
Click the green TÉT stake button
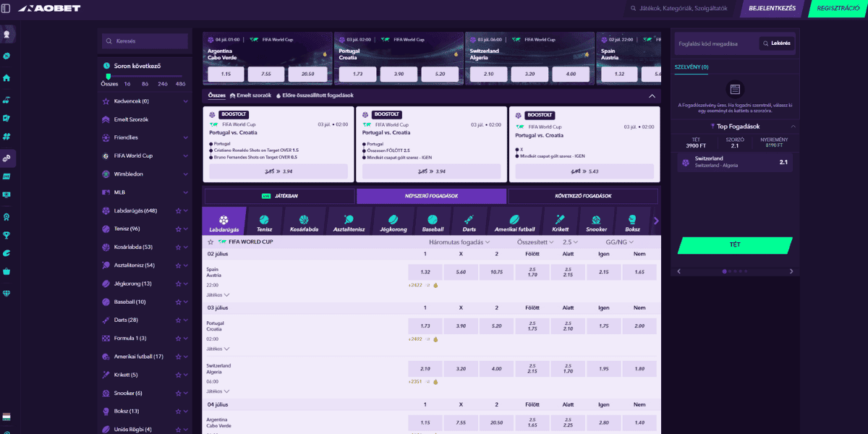coord(735,245)
